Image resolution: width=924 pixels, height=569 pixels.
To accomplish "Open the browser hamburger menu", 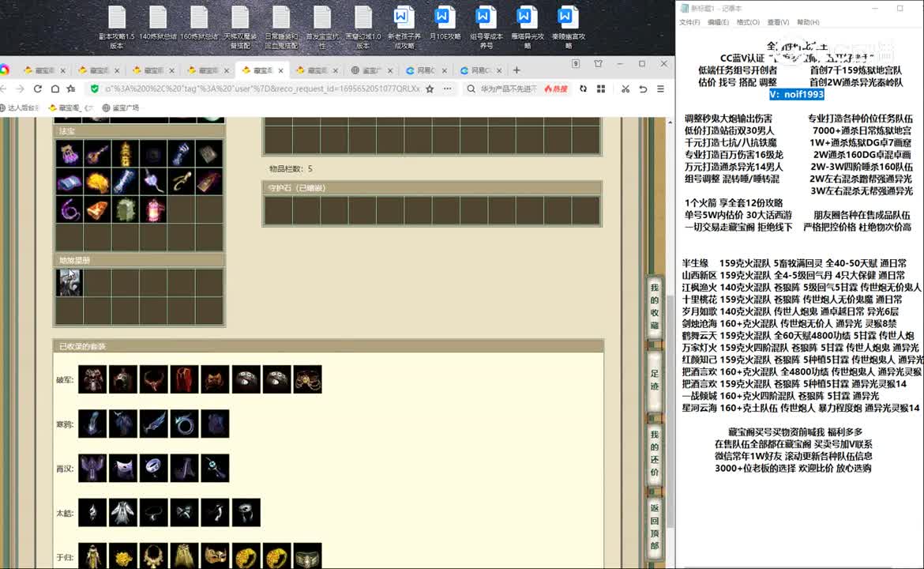I will [x=660, y=89].
